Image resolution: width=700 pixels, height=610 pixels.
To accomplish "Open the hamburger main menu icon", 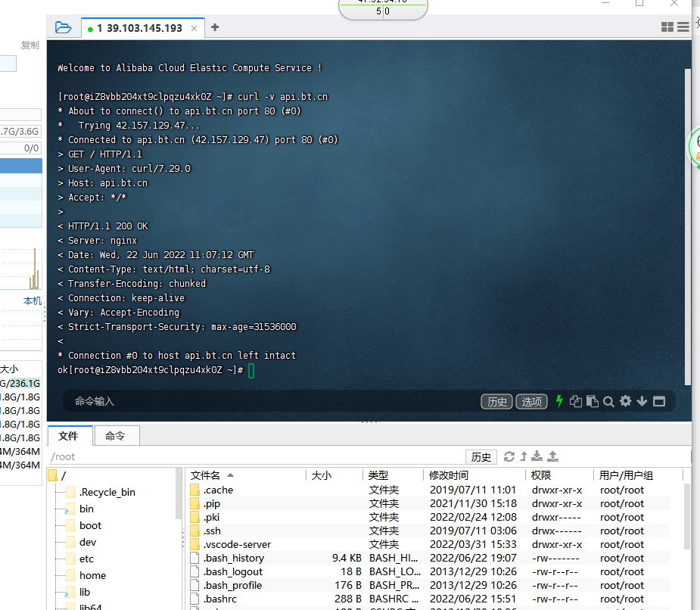I will [x=683, y=27].
